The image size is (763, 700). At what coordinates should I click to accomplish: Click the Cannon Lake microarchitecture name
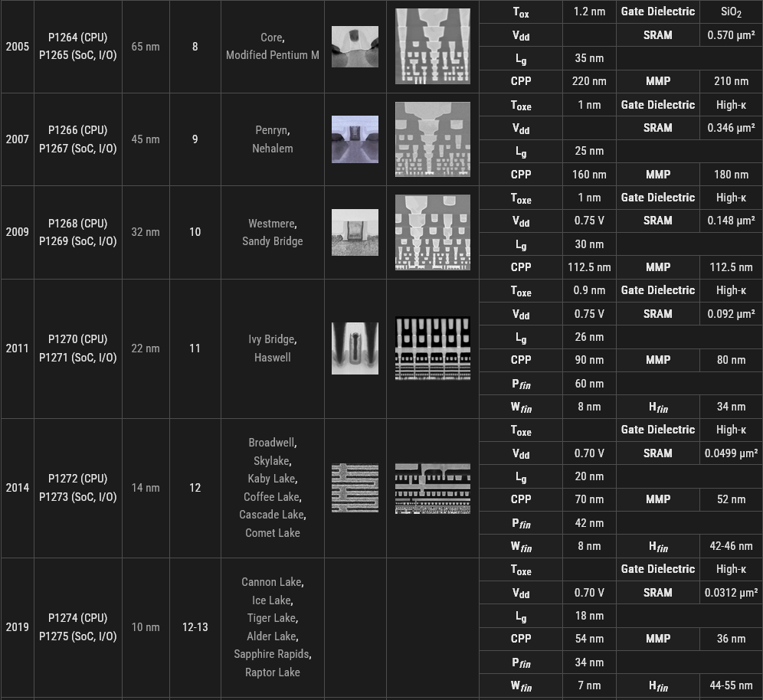(273, 582)
